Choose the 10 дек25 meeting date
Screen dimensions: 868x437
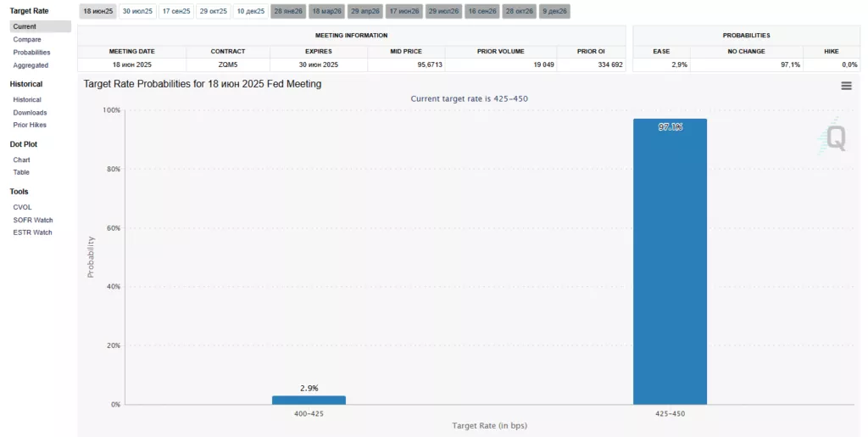click(x=251, y=11)
